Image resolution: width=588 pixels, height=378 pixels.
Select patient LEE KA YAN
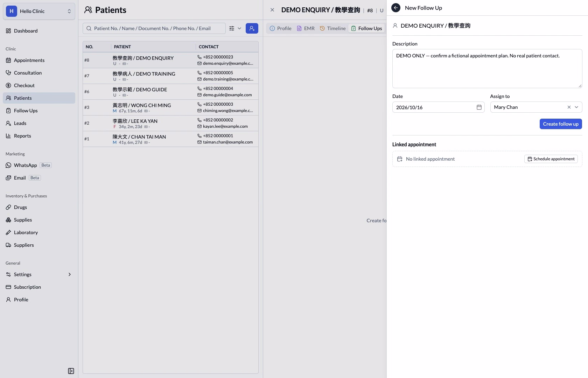point(170,123)
